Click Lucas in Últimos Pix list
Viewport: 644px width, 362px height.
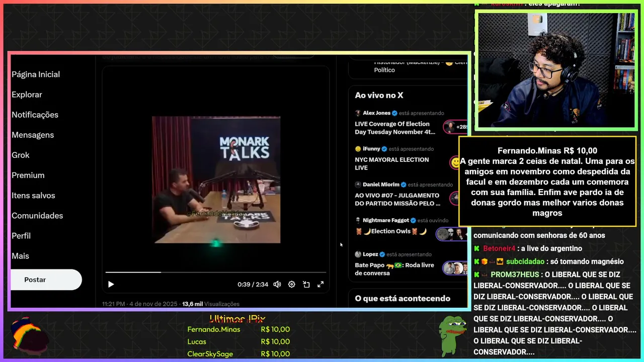click(197, 342)
